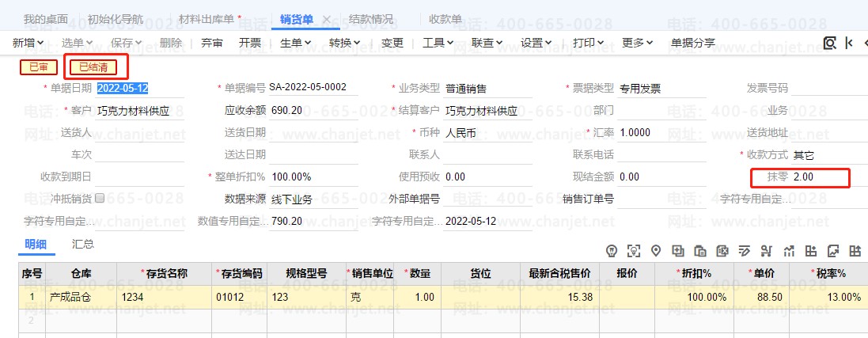This screenshot has width=868, height=338.
Task: Click the 已审 status badge
Action: (39, 67)
